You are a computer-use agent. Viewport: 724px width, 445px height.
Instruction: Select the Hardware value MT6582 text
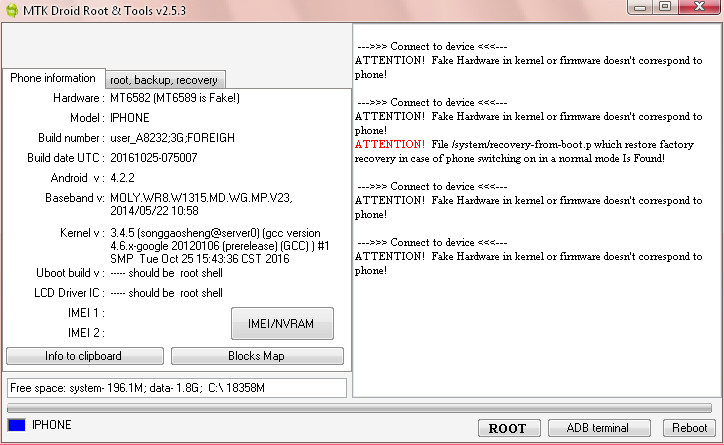(x=175, y=98)
